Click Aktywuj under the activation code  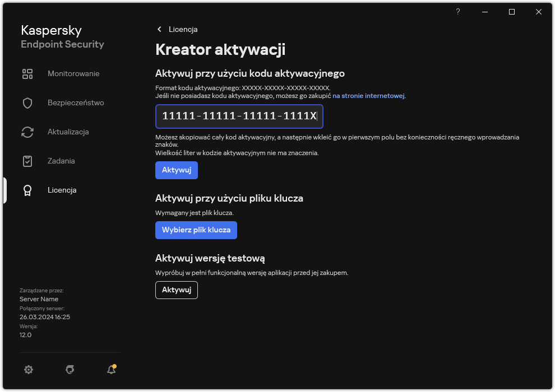click(x=176, y=170)
